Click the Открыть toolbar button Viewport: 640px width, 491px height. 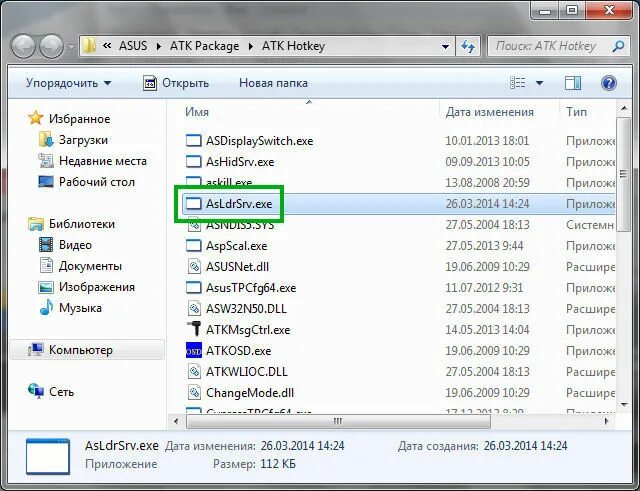coord(176,83)
